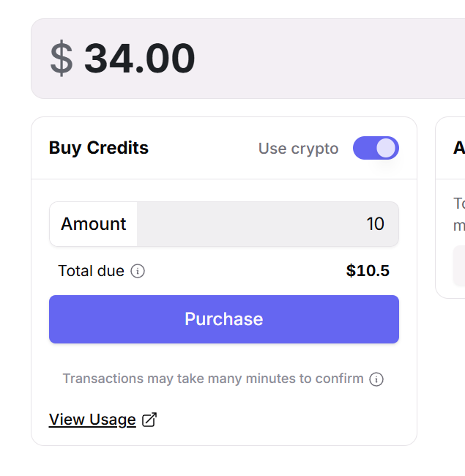Image resolution: width=465 pixels, height=476 pixels.
Task: Click the dollar sign in the balance
Action: [62, 59]
